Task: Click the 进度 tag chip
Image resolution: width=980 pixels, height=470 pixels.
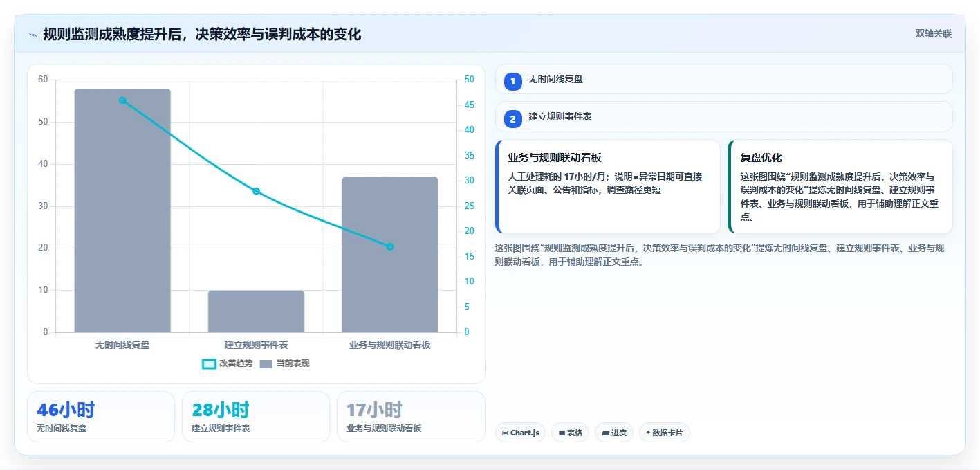Action: pyautogui.click(x=614, y=433)
